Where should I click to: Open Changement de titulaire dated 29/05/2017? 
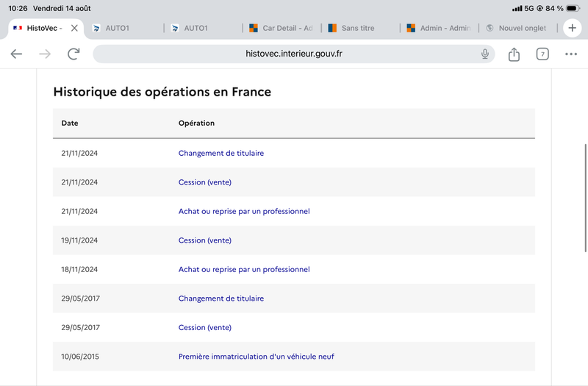click(221, 299)
